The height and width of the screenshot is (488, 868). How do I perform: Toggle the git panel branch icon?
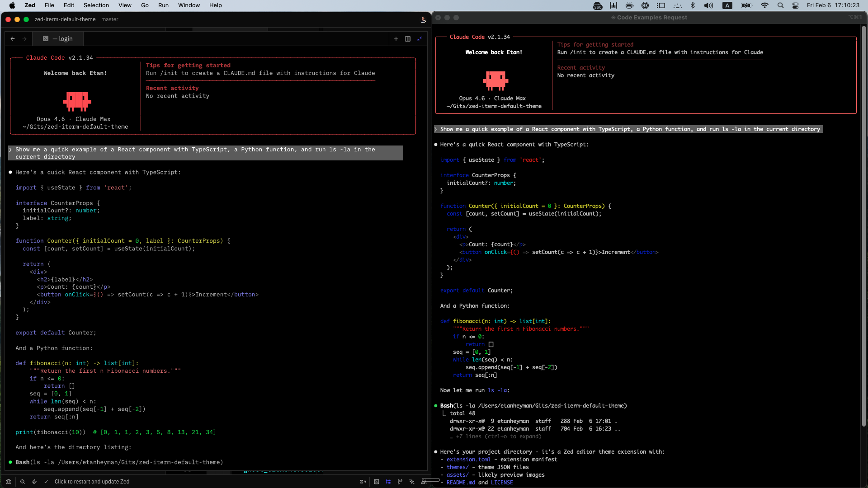pos(400,482)
